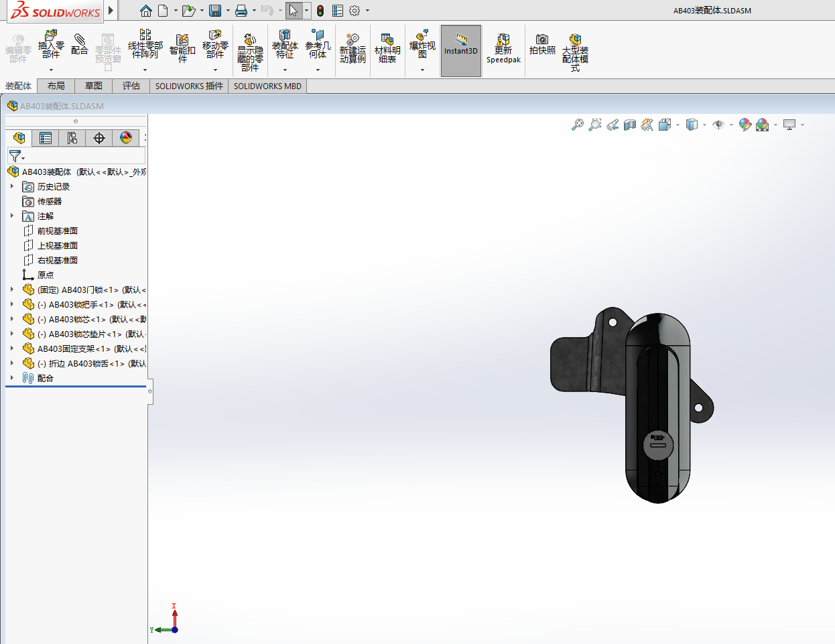Open the PropertyManager panel tab
835x644 pixels.
(x=46, y=138)
